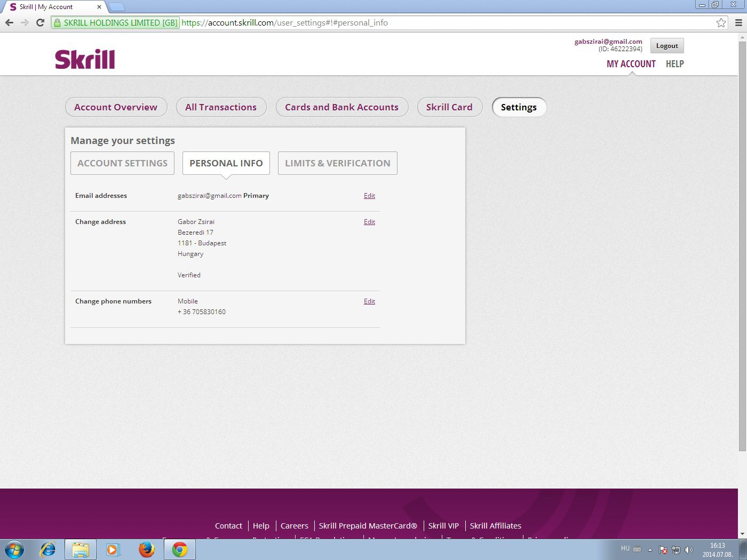Open Windows Media Player from taskbar
The width and height of the screenshot is (747, 560).
pyautogui.click(x=113, y=549)
